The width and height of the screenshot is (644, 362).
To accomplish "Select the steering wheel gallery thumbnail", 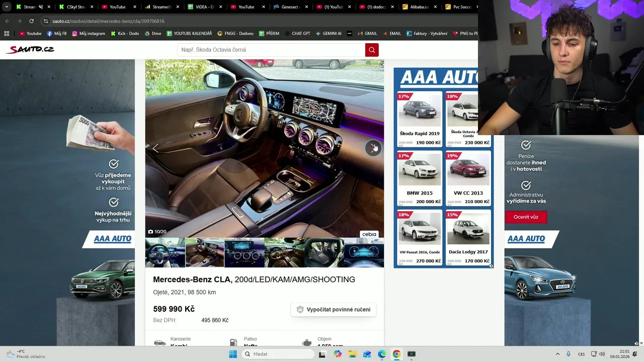I will coord(165,252).
